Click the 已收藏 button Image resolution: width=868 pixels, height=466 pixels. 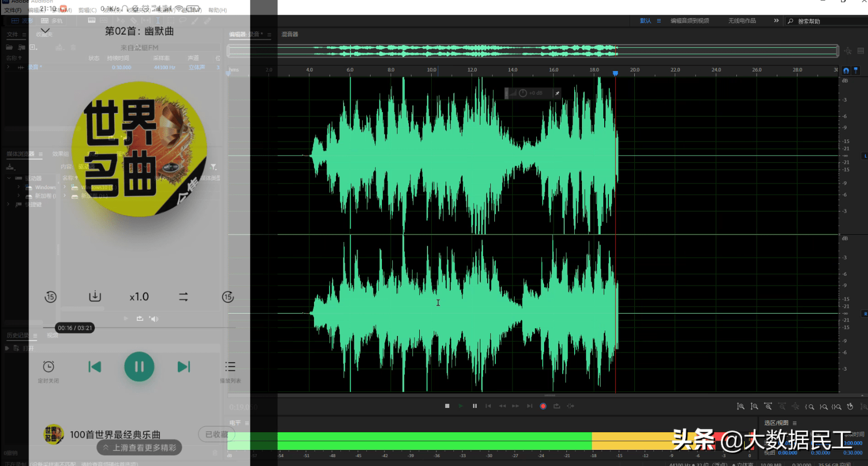pyautogui.click(x=217, y=434)
